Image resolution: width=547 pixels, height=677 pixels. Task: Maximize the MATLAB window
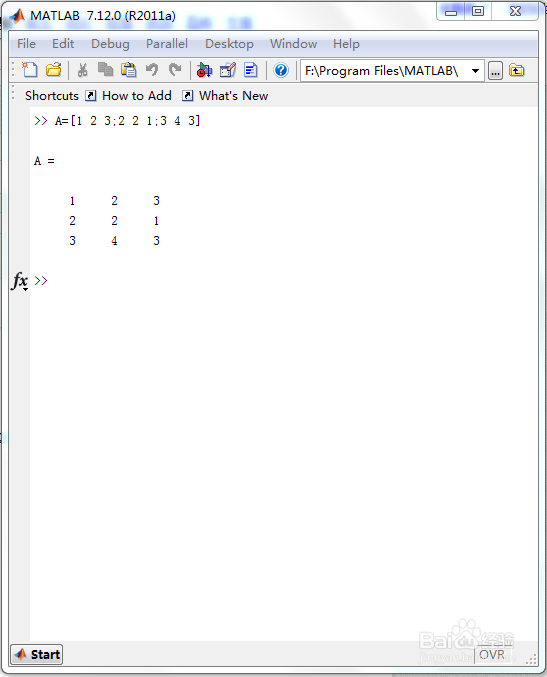478,11
